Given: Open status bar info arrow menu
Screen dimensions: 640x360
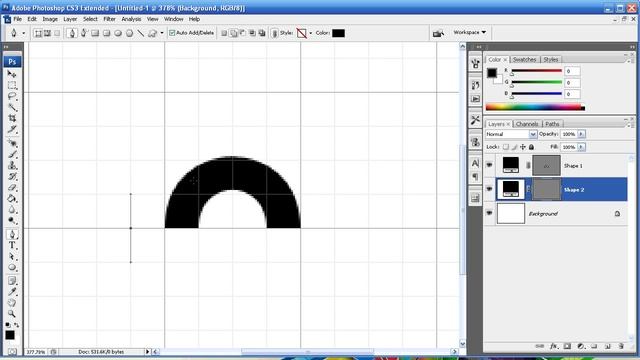Looking at the screenshot, I should [147, 351].
